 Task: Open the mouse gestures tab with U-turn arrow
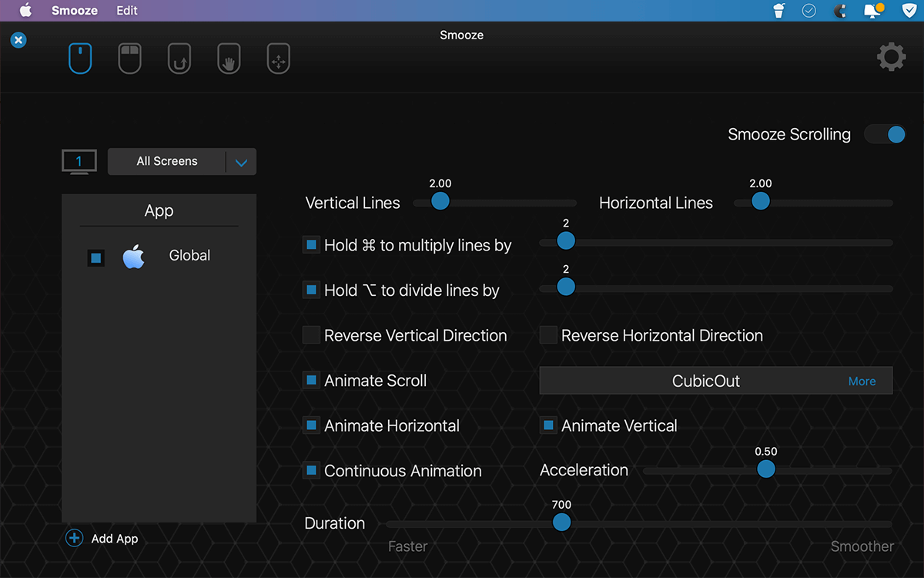pyautogui.click(x=179, y=59)
